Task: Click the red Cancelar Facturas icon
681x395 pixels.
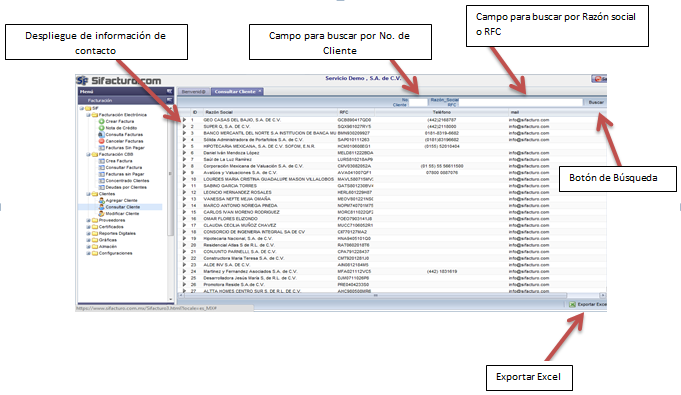Action: (x=101, y=141)
